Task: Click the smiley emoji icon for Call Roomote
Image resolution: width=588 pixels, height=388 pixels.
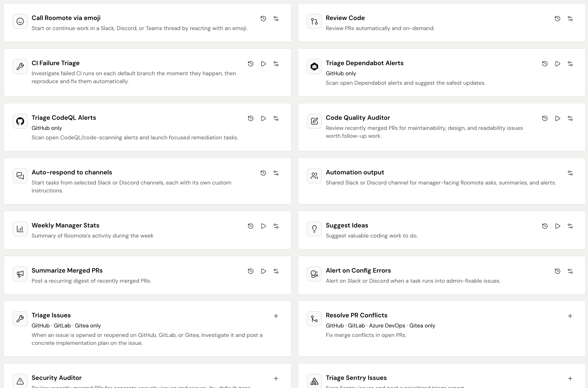Action: [x=20, y=21]
